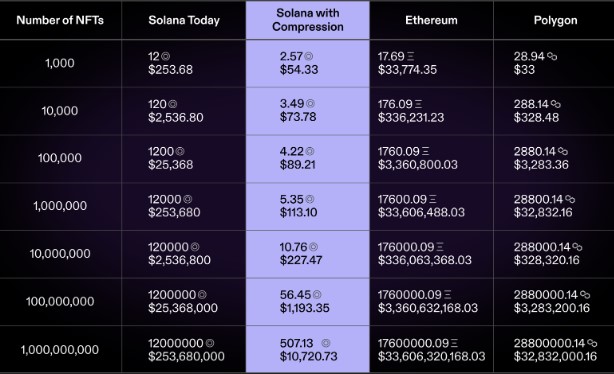
Task: Click the Solana icon beside 507.13
Action: [326, 343]
